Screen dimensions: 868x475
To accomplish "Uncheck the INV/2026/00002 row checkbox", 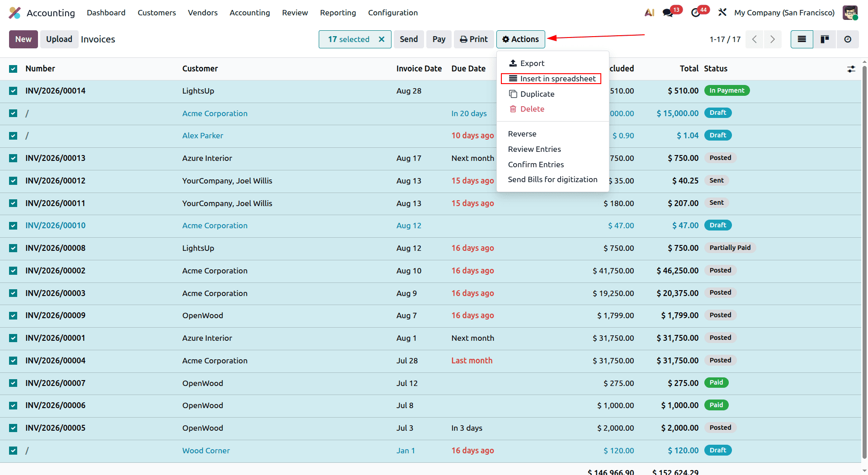I will (13, 271).
